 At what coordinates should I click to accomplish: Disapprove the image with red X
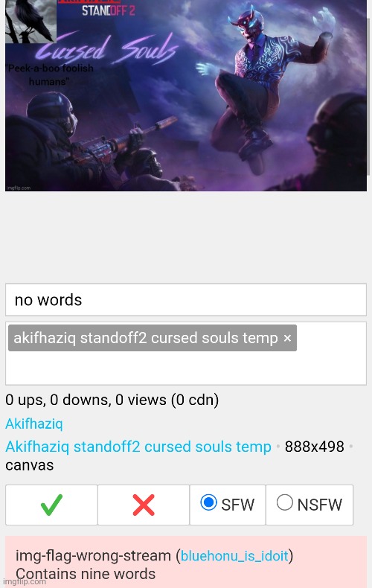[x=144, y=505]
